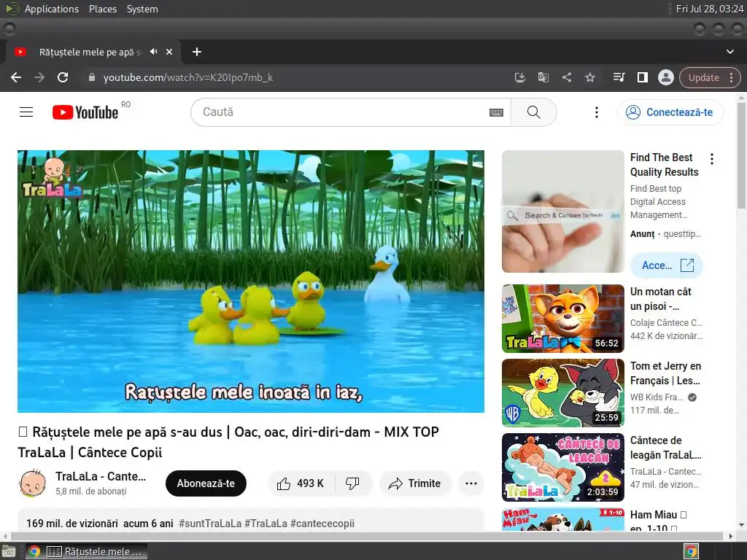Open Tom et Jerry en Français thumbnail

coord(562,393)
